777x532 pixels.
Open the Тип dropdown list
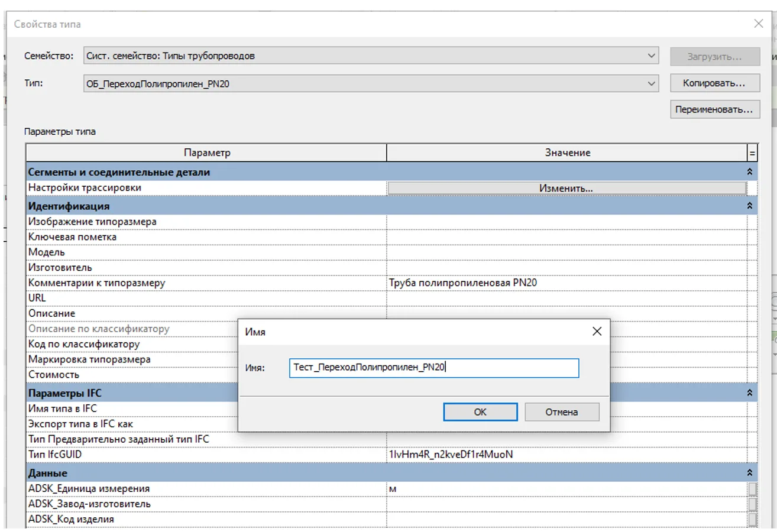(652, 84)
